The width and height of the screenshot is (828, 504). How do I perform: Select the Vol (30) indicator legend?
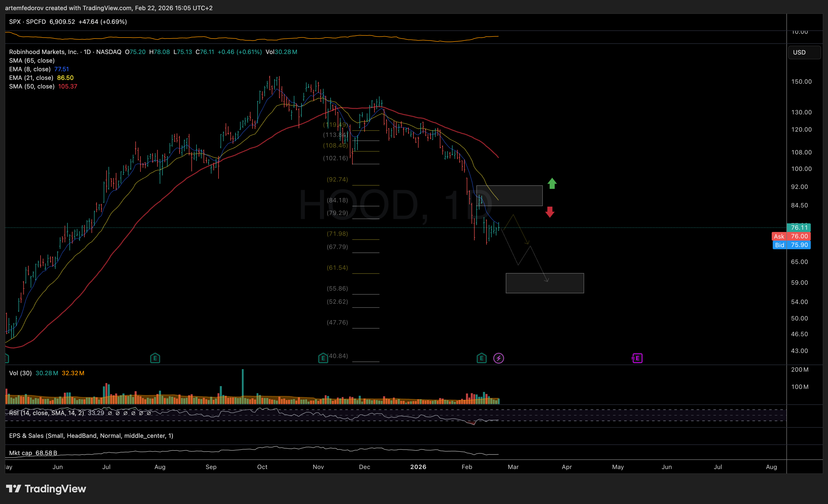click(21, 373)
